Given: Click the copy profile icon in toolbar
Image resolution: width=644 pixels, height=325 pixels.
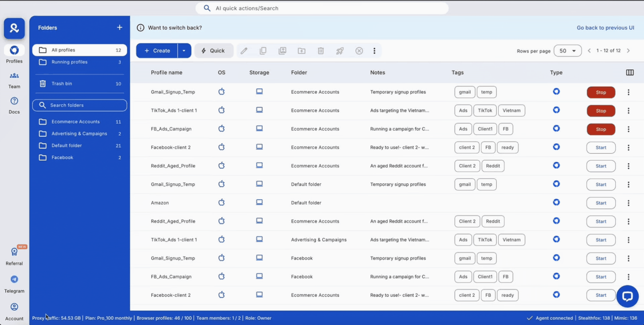Looking at the screenshot, I should pos(263,51).
